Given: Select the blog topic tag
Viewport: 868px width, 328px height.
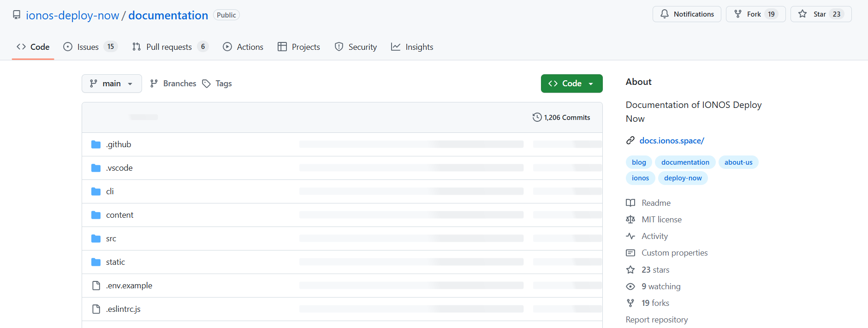Looking at the screenshot, I should (639, 162).
